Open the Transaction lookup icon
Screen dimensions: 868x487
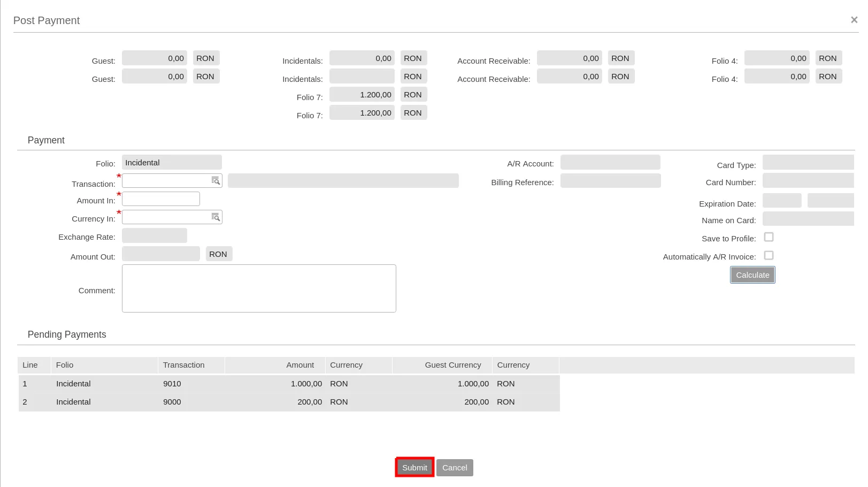click(216, 181)
